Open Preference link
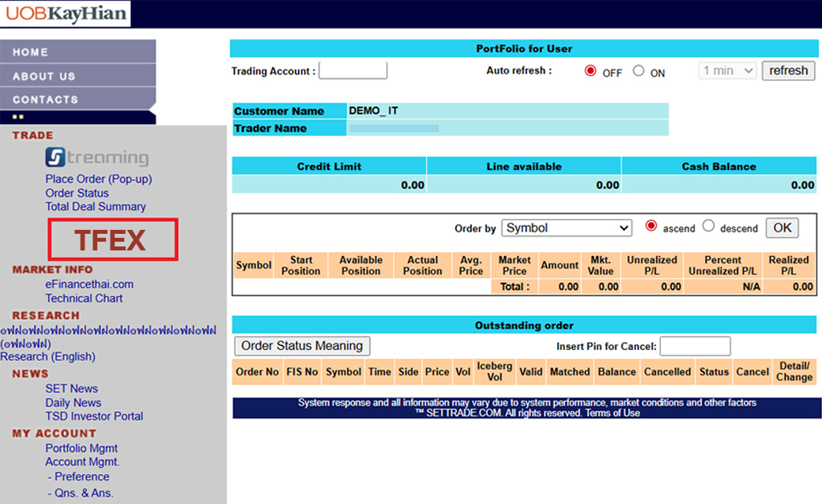 click(x=81, y=477)
